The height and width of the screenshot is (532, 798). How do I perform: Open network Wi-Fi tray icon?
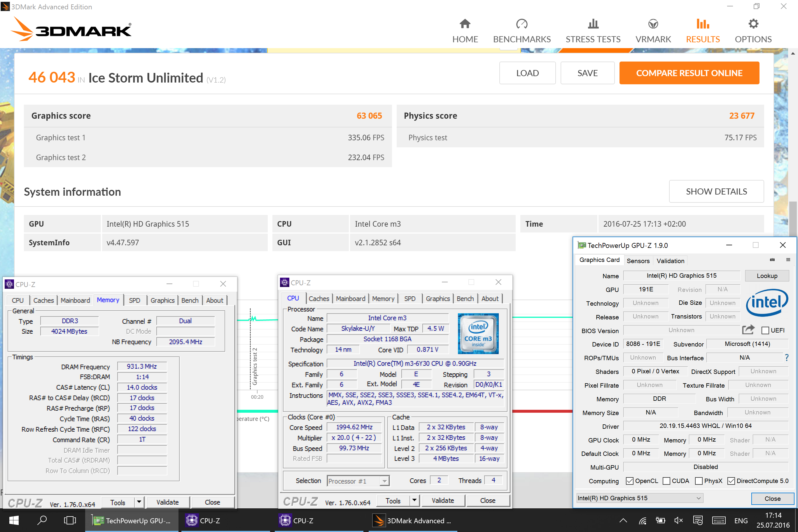click(642, 521)
